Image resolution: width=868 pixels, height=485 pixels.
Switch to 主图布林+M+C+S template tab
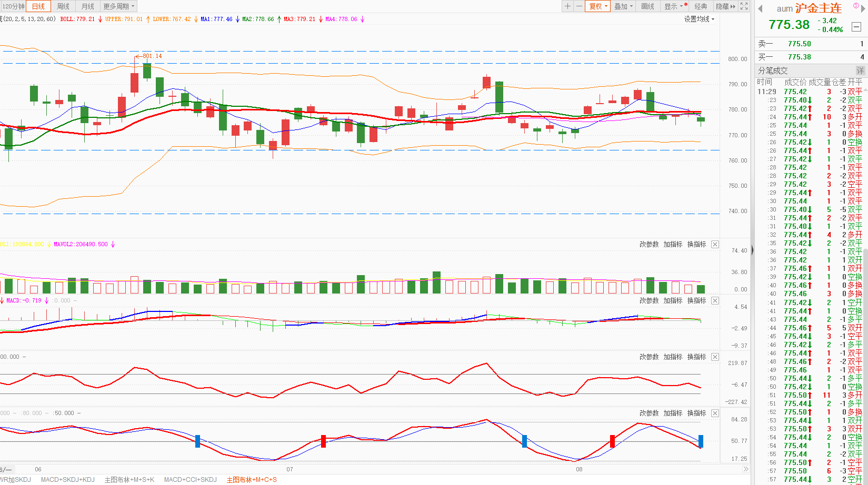click(252, 480)
